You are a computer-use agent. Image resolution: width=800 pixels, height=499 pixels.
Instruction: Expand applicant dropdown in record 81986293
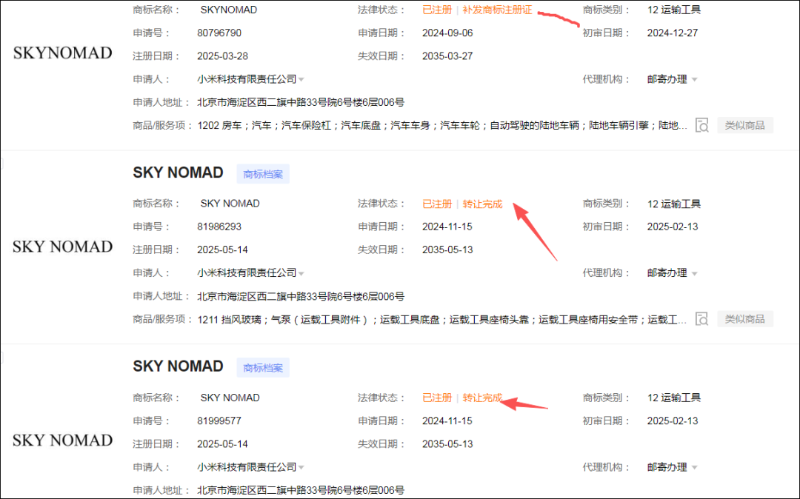tap(302, 273)
